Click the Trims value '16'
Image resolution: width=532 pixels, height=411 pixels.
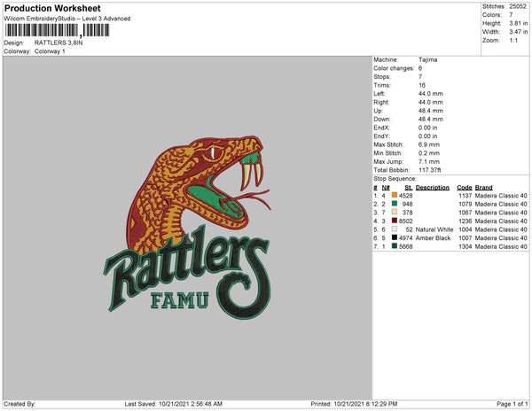coord(422,85)
